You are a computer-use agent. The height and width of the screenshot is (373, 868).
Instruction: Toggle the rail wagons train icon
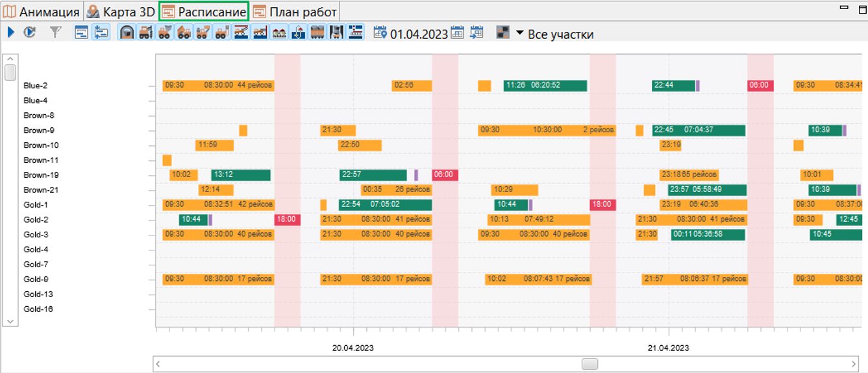click(317, 32)
